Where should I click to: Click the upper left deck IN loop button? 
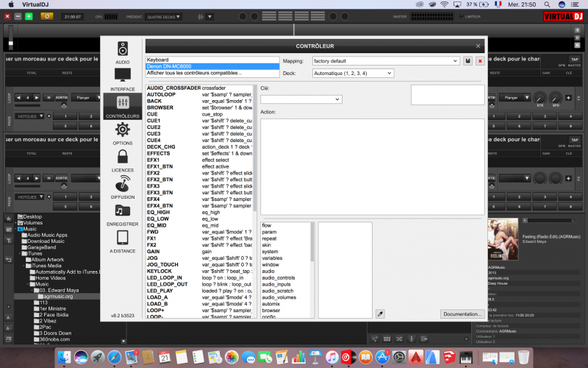(x=49, y=98)
